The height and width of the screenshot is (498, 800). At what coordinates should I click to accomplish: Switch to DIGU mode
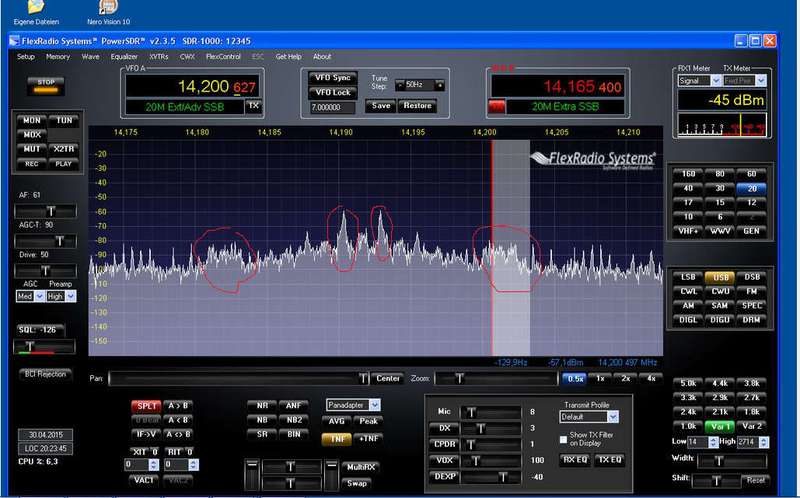pos(720,320)
